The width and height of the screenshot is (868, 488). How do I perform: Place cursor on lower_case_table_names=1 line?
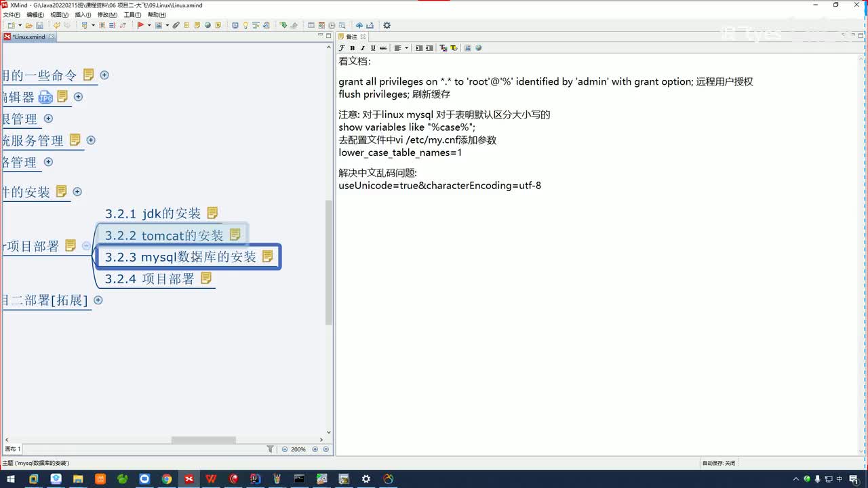click(x=400, y=153)
